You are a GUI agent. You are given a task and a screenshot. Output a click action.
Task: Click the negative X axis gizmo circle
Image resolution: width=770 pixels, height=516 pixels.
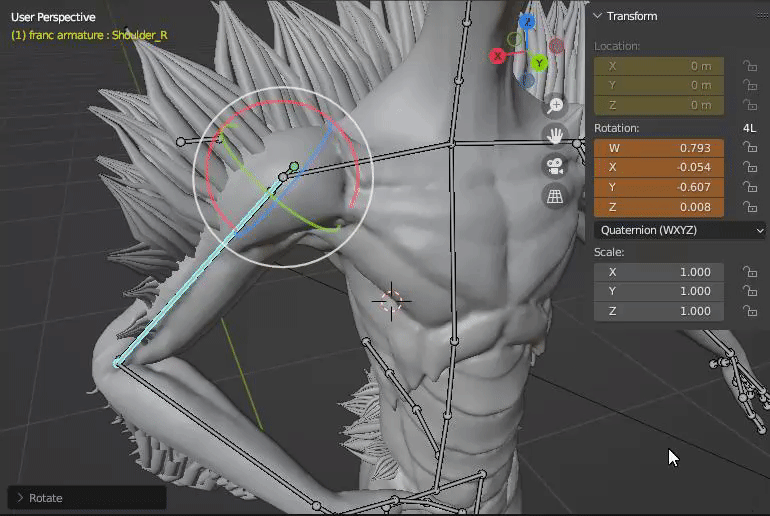(556, 46)
